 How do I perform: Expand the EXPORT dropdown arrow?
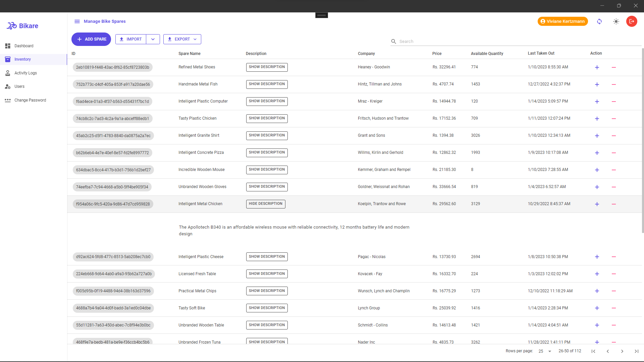[x=196, y=39]
